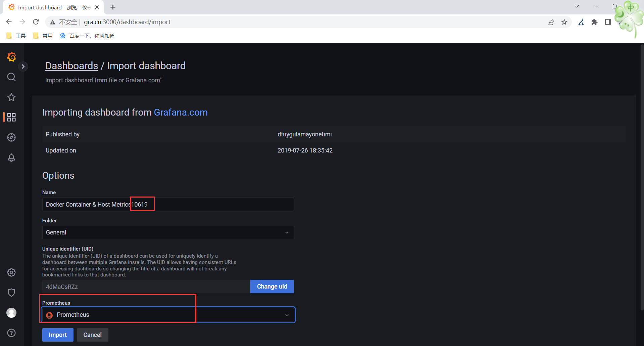Click the not-secure warning icon
The image size is (644, 346).
(52, 22)
